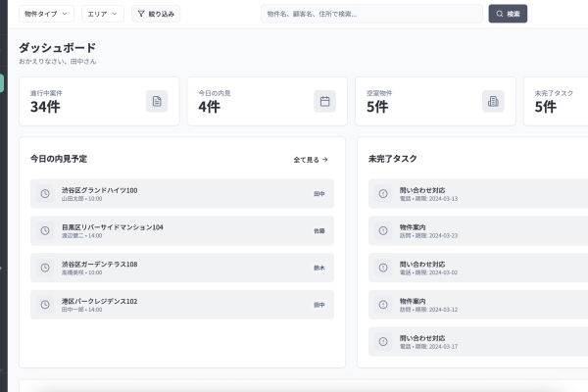The height and width of the screenshot is (392, 588).
Task: Open the 物件タイプ dropdown
Action: [46, 14]
